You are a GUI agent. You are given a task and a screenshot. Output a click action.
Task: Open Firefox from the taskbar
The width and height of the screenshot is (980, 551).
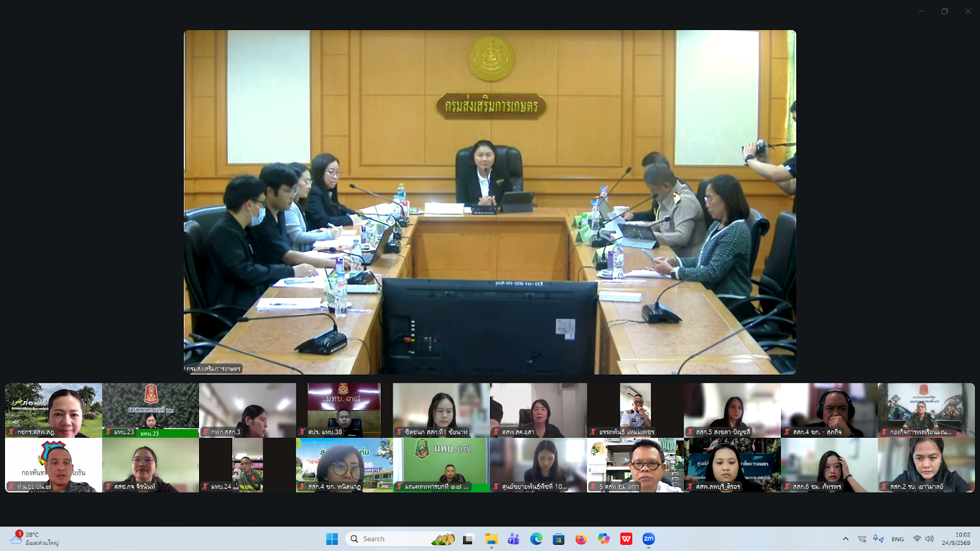[x=581, y=539]
